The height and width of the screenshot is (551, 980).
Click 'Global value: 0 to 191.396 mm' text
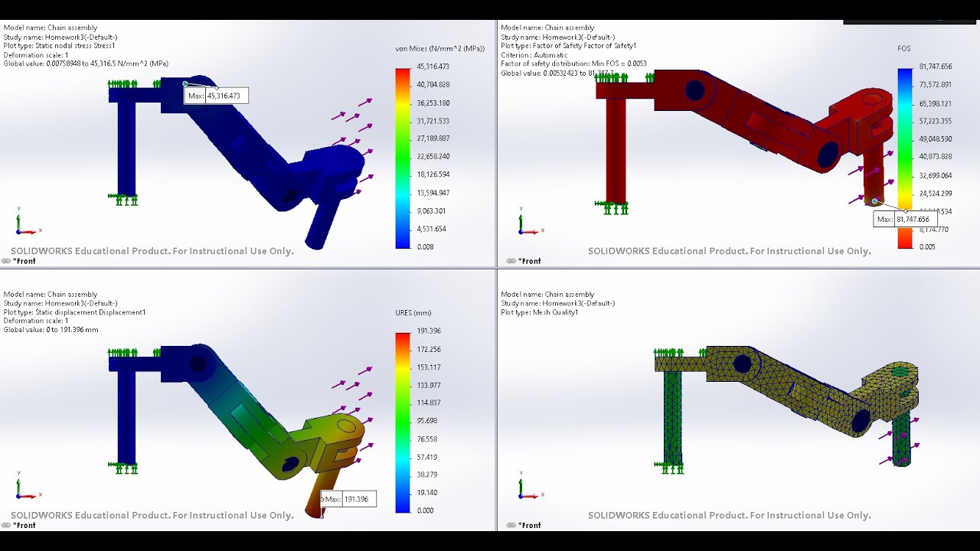point(51,330)
